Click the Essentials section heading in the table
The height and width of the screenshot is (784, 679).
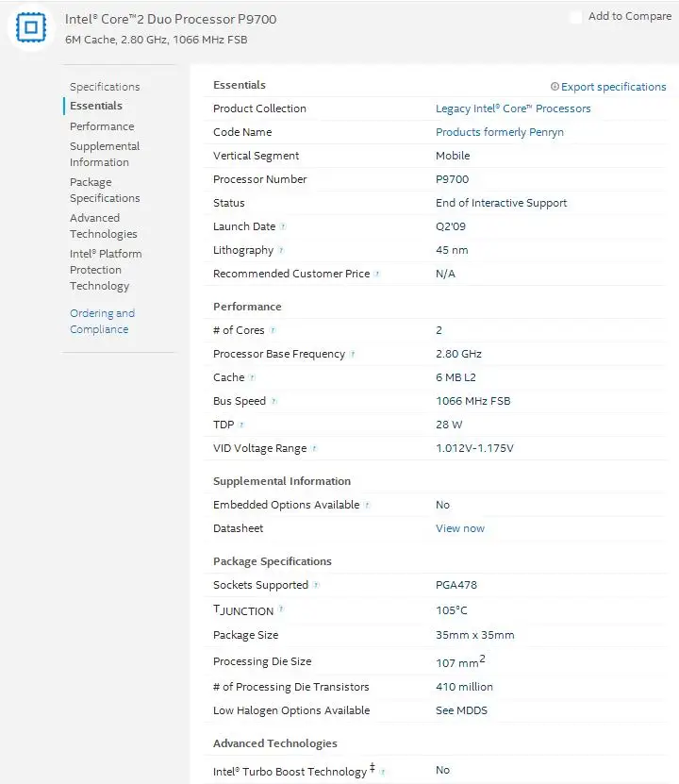coord(240,85)
